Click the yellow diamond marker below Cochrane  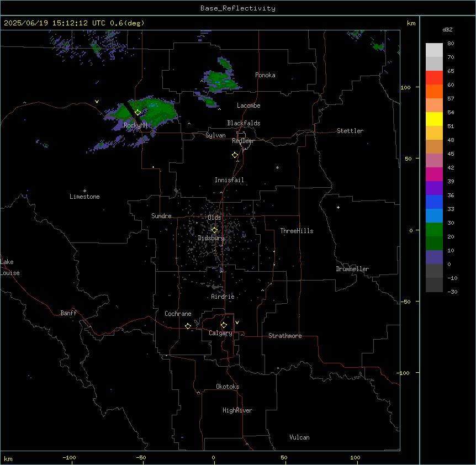tap(188, 326)
